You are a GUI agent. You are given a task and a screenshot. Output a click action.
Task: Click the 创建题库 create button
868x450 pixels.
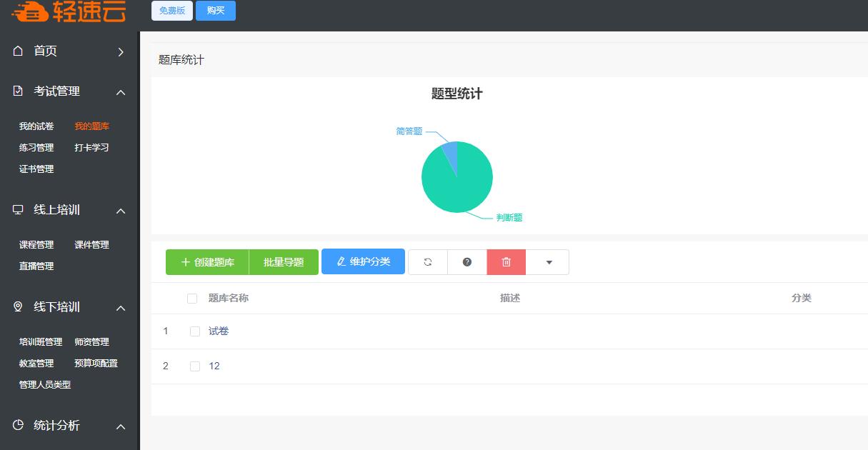(x=207, y=262)
